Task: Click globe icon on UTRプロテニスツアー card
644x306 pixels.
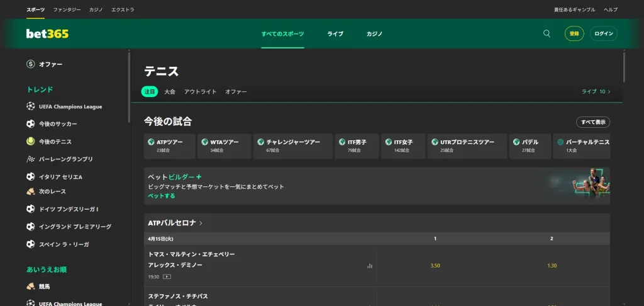Action: tap(435, 142)
